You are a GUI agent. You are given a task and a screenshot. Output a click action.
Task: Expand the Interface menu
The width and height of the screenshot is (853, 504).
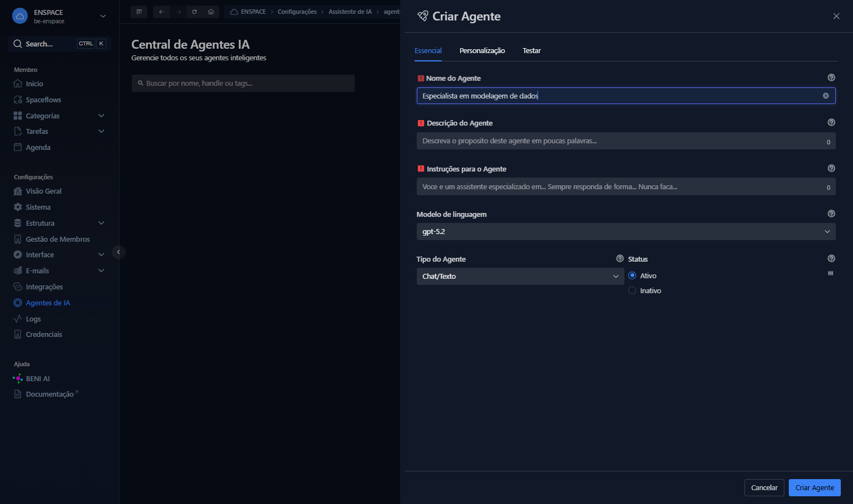click(101, 255)
